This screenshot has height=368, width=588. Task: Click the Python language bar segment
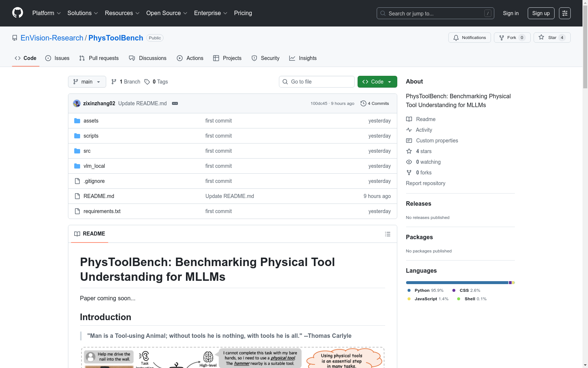click(457, 283)
